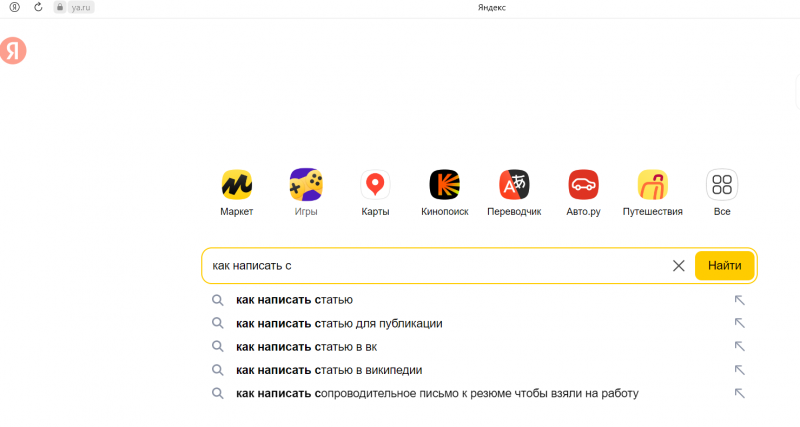Show all services via Все icon
Viewport: 800px width, 427px height.
pos(722,184)
